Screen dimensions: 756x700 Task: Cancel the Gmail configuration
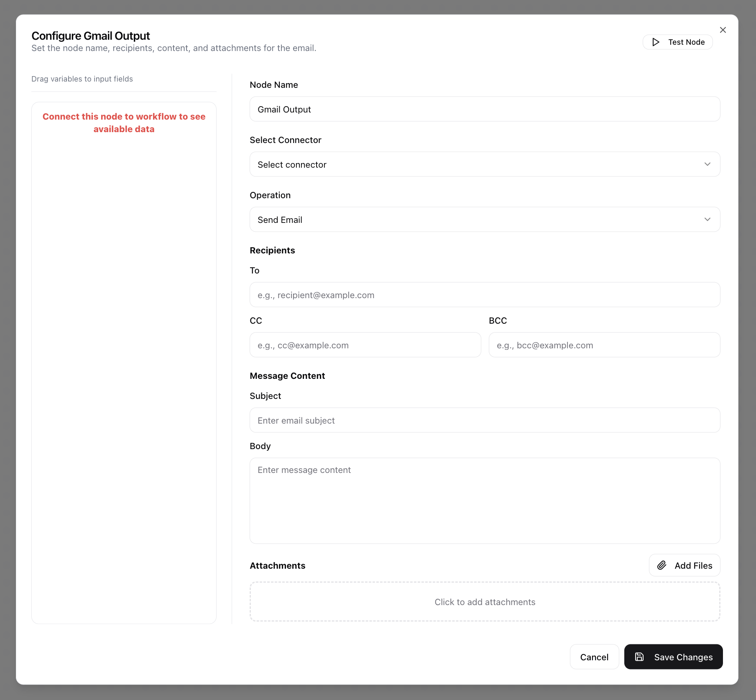[594, 657]
